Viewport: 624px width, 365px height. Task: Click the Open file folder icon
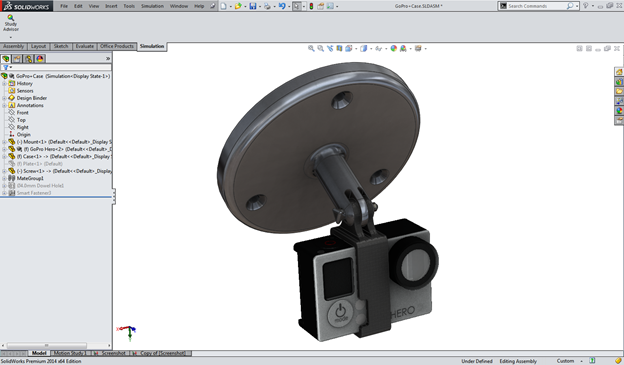click(x=238, y=6)
